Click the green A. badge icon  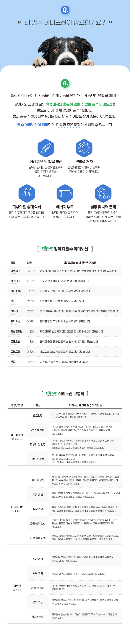65,83
